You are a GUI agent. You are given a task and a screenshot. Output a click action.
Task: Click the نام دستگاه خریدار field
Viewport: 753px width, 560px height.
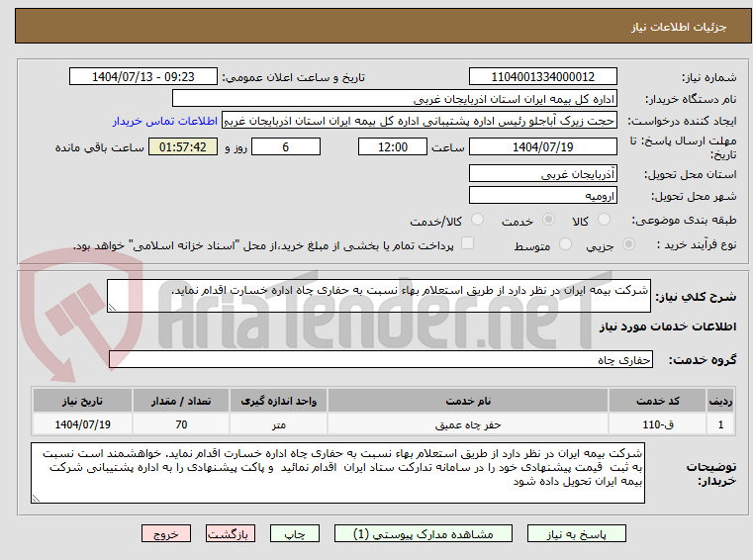pyautogui.click(x=394, y=99)
